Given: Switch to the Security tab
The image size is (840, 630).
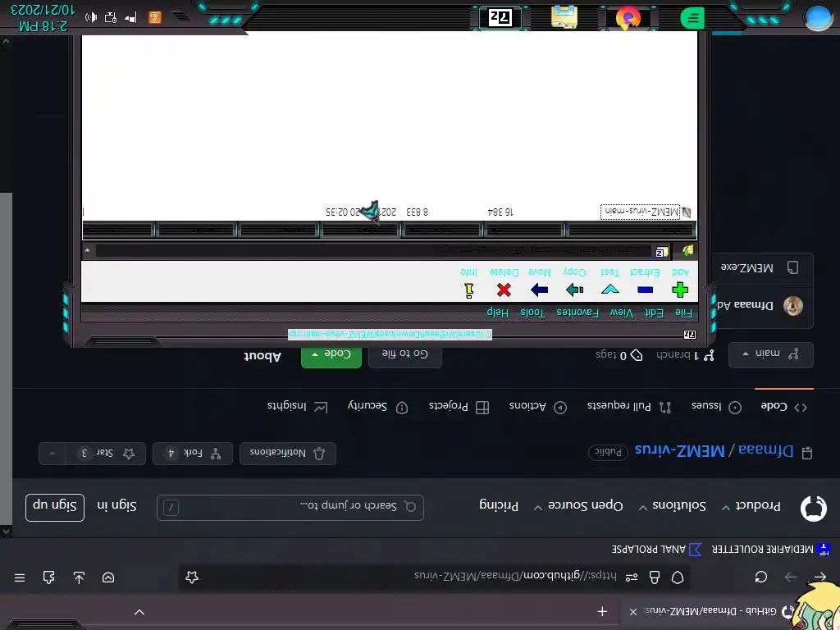Looking at the screenshot, I should 377,407.
